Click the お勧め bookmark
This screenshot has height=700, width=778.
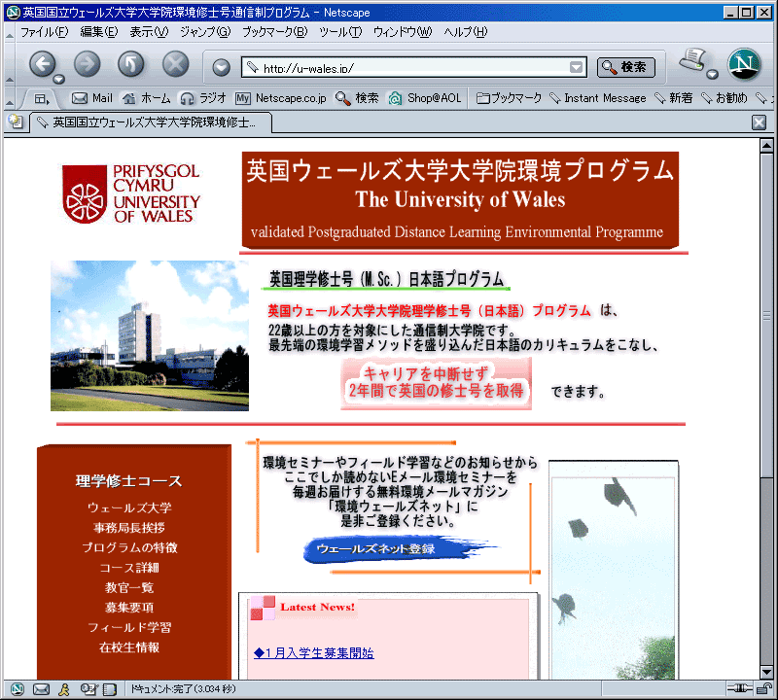pyautogui.click(x=725, y=98)
